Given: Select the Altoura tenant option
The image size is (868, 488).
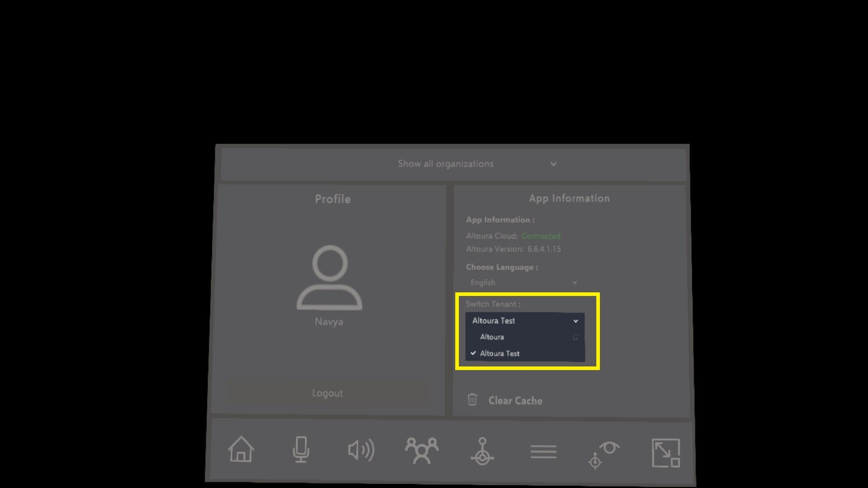Looking at the screenshot, I should tap(525, 337).
